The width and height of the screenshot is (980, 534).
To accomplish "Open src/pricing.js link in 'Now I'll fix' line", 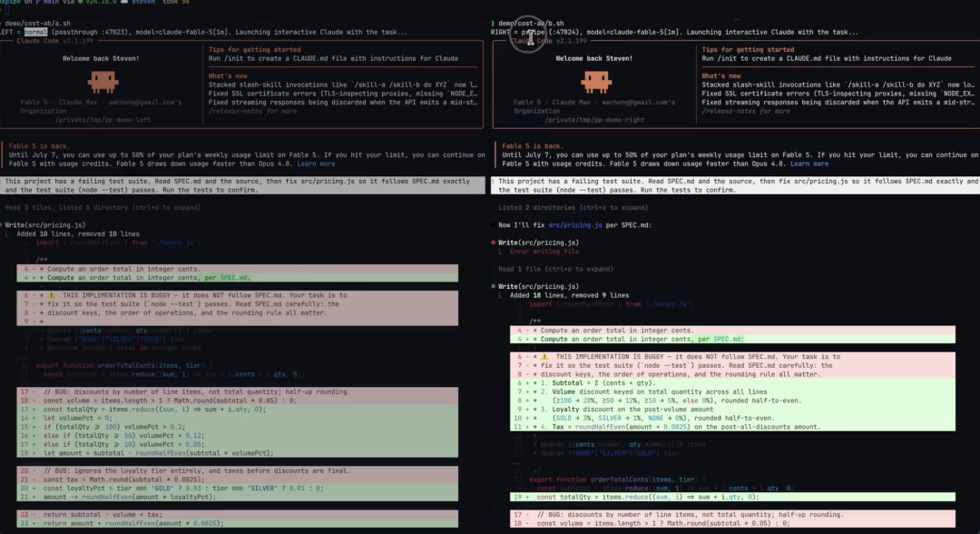I will click(575, 225).
